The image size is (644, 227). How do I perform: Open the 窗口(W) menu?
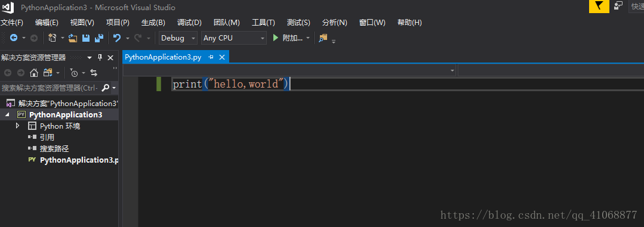coord(372,23)
